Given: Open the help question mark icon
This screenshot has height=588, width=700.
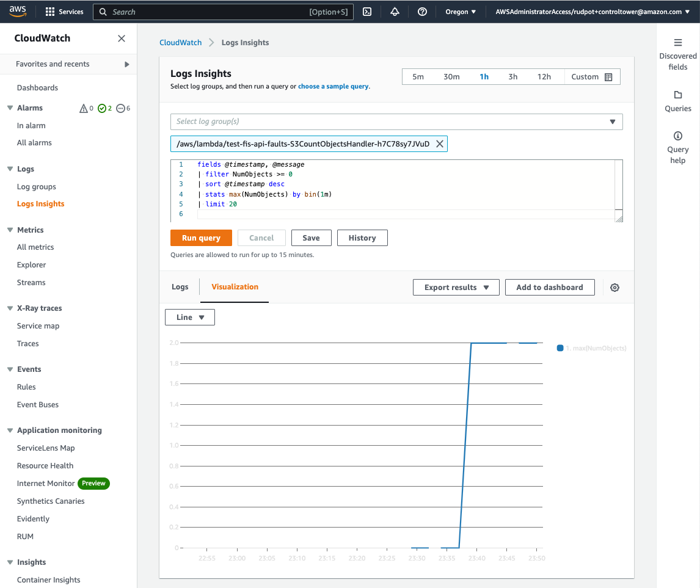Looking at the screenshot, I should tap(422, 11).
